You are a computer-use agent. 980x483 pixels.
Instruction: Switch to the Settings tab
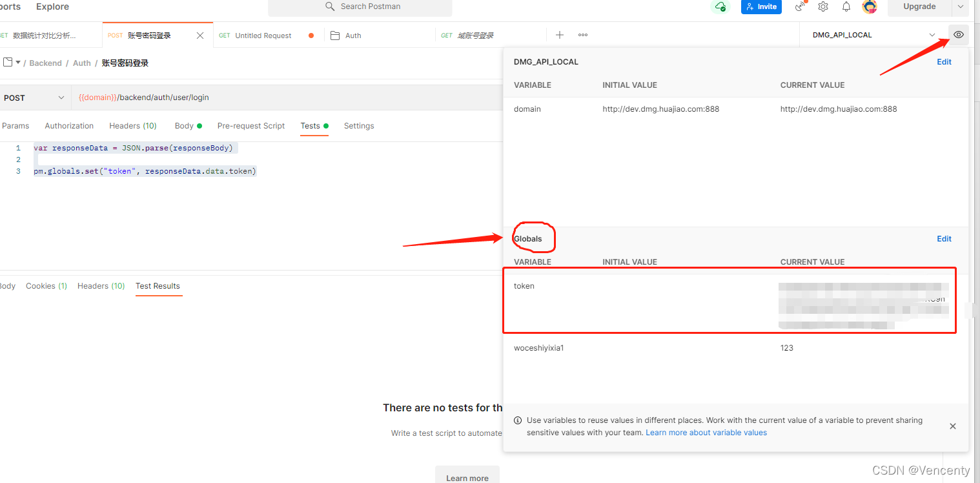(x=359, y=126)
